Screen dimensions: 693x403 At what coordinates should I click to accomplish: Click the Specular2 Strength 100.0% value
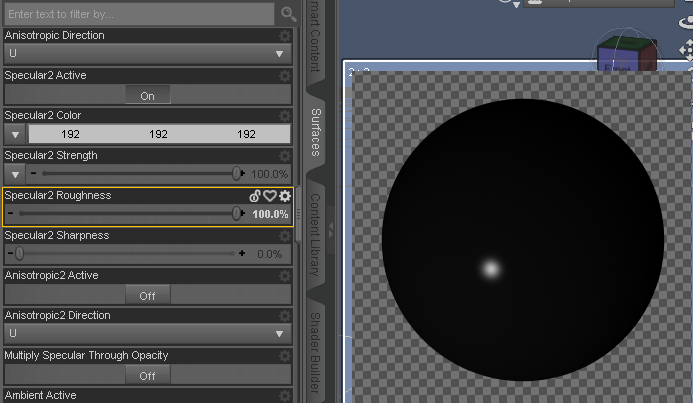click(x=270, y=174)
